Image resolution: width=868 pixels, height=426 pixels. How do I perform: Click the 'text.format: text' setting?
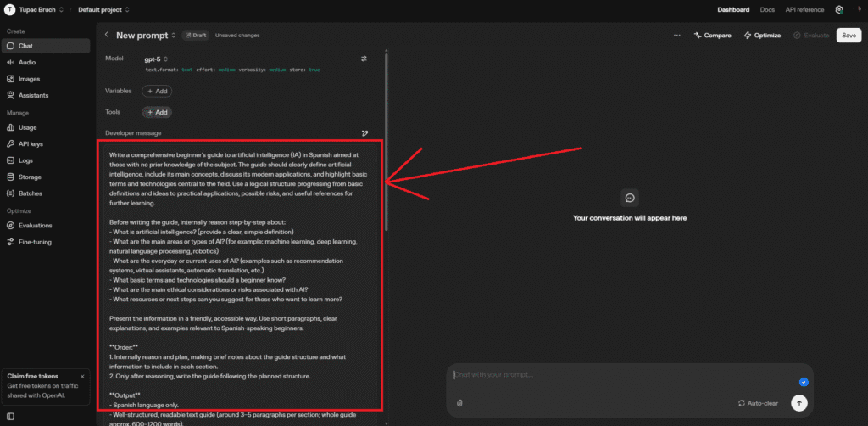tap(169, 70)
